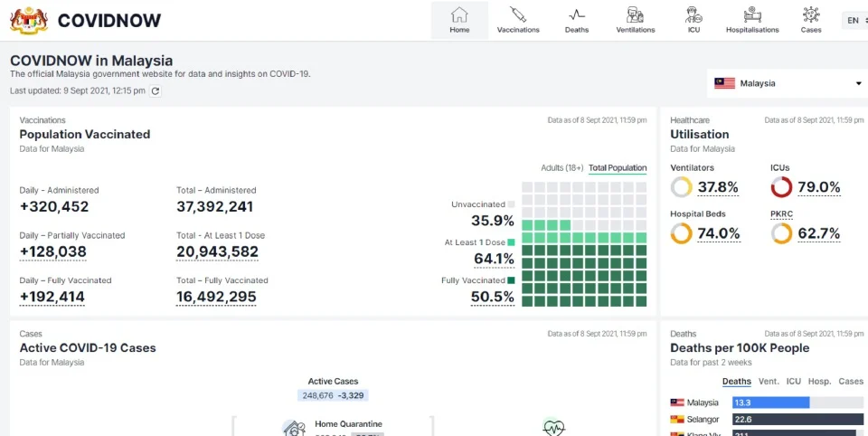Click the Malaysia flag in deaths list
The width and height of the screenshot is (868, 436).
click(677, 403)
